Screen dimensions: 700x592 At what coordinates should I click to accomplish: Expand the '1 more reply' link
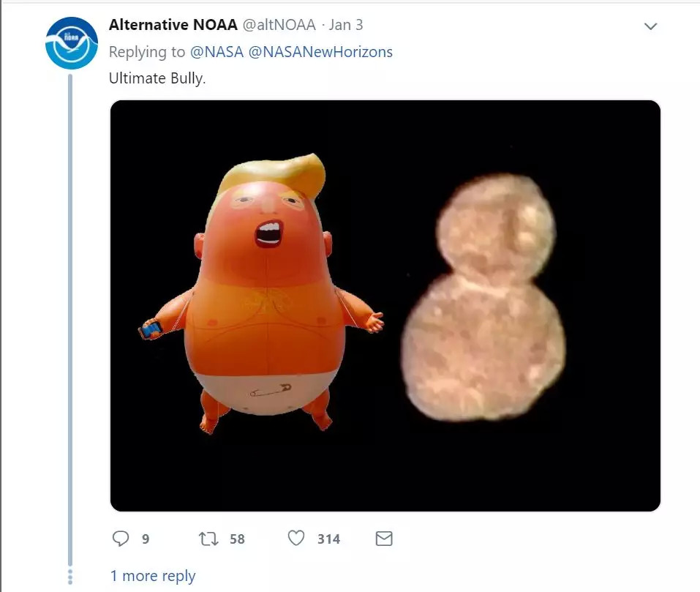(153, 576)
